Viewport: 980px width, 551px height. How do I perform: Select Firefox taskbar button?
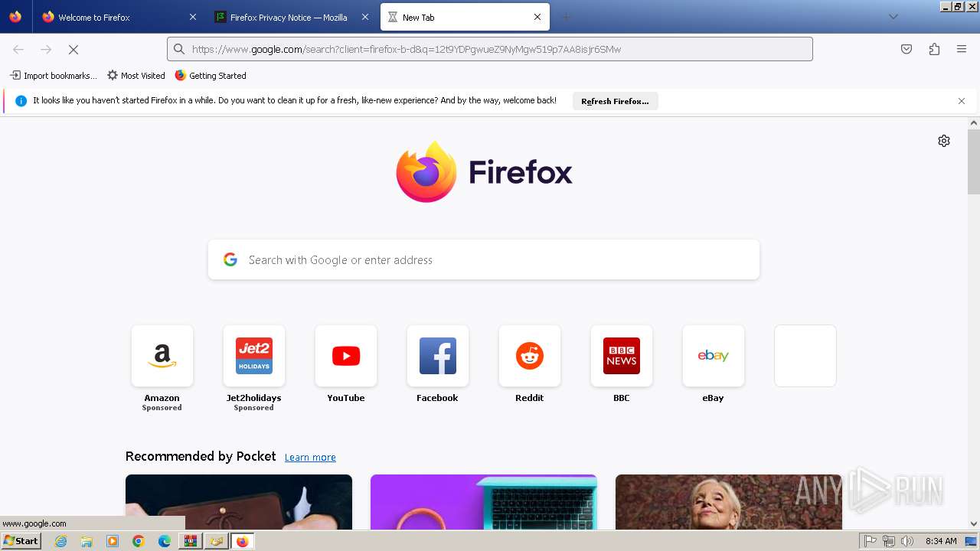point(242,541)
